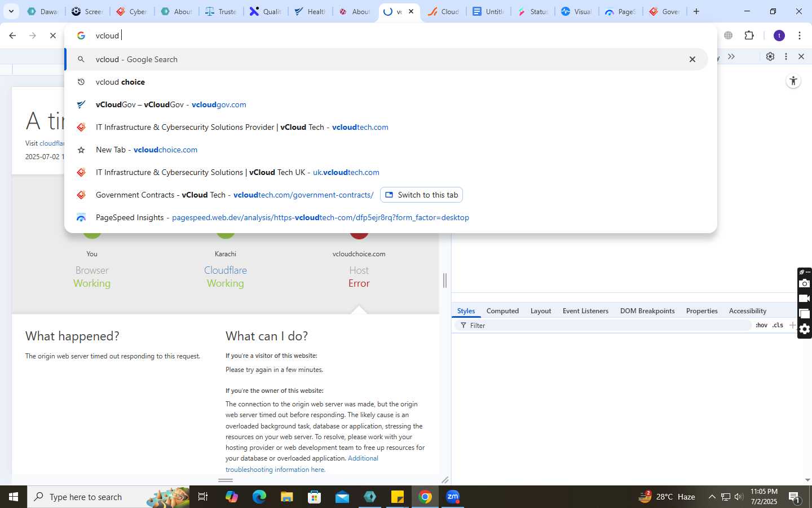This screenshot has width=812, height=508.
Task: Open the Mail app in taskbar
Action: click(x=342, y=497)
